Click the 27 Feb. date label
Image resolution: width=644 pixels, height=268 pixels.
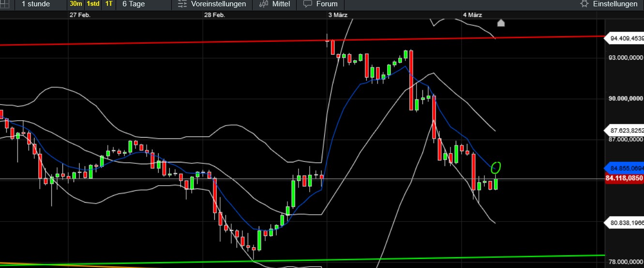click(80, 15)
